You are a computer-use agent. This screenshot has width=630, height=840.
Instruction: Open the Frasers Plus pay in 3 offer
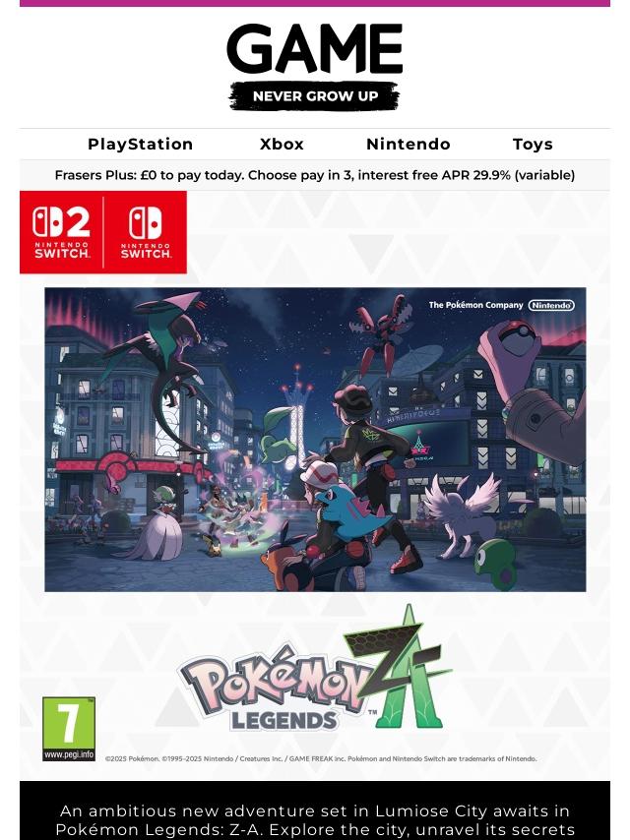point(315,175)
